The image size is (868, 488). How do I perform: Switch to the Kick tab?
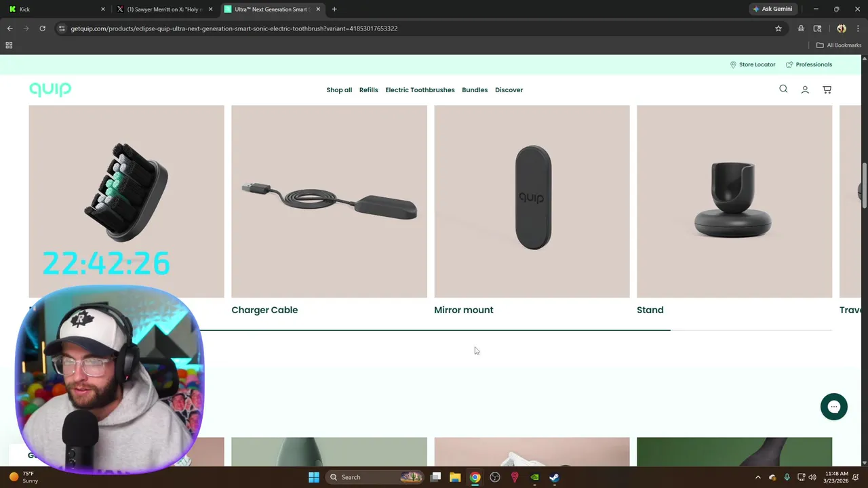[x=57, y=9]
